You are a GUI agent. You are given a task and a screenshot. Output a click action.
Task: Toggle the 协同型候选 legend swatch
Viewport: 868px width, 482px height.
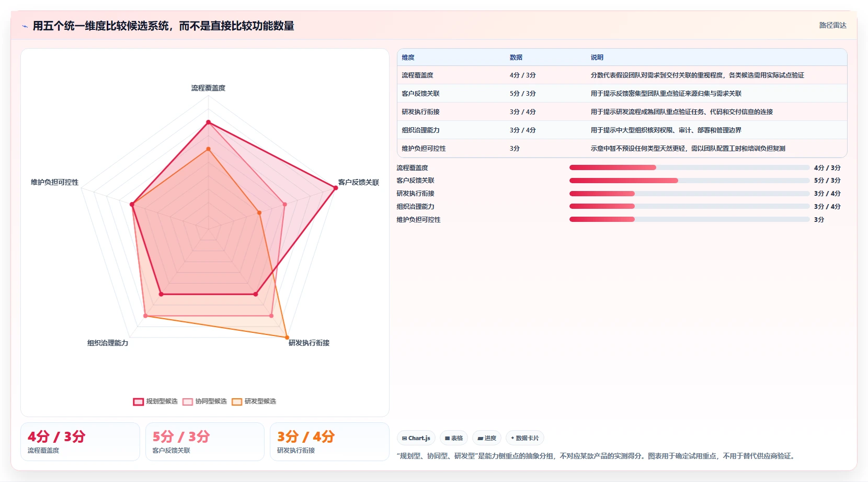click(x=188, y=401)
